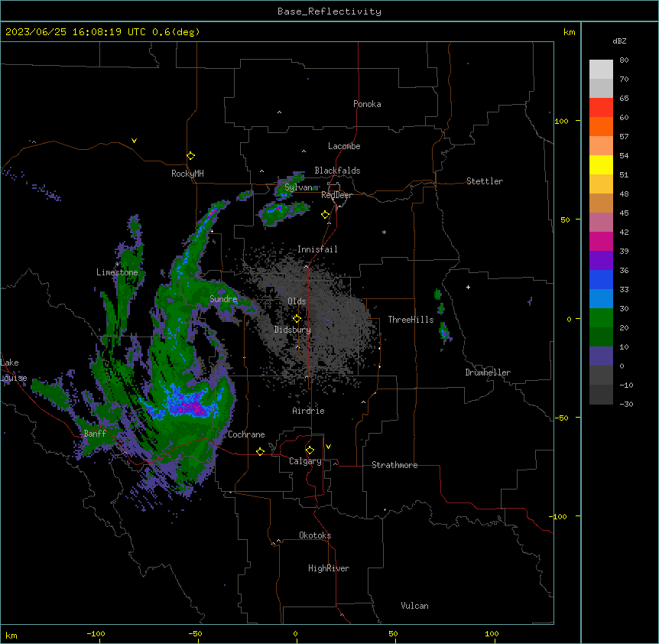Click the ThreeHills label
The width and height of the screenshot is (659, 644).
pyautogui.click(x=411, y=320)
